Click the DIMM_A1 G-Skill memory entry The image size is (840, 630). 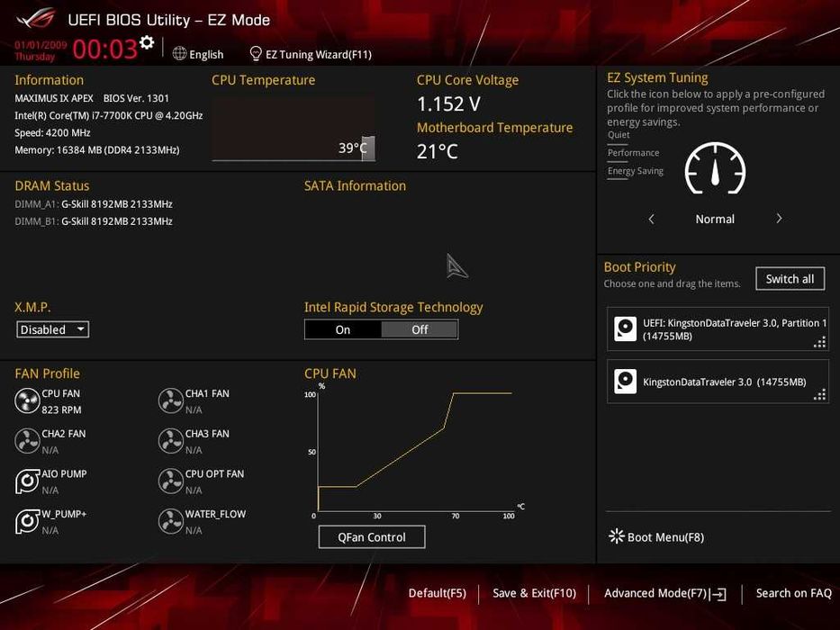[x=94, y=204]
